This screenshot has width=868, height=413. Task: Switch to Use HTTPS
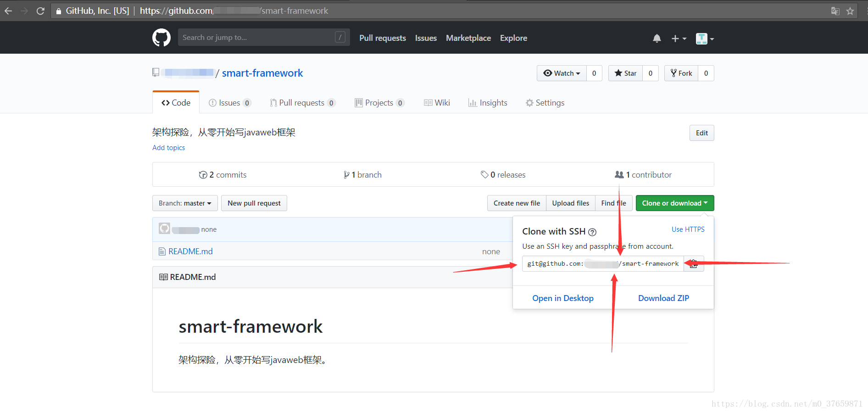point(688,229)
